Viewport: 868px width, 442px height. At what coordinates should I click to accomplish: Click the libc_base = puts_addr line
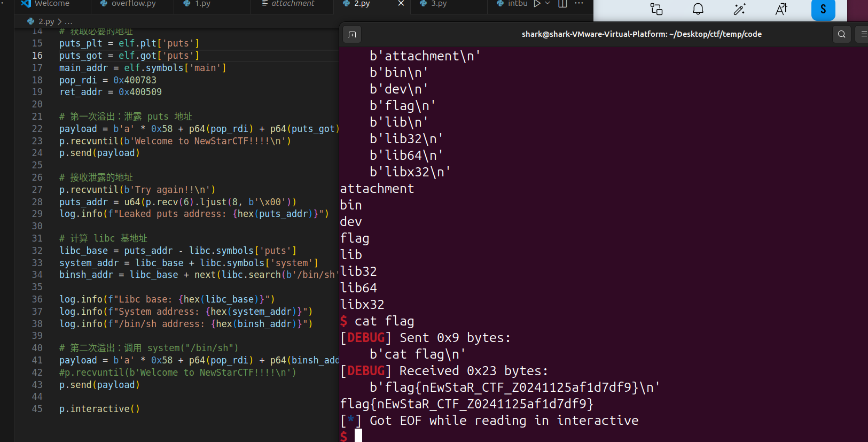[x=178, y=251]
